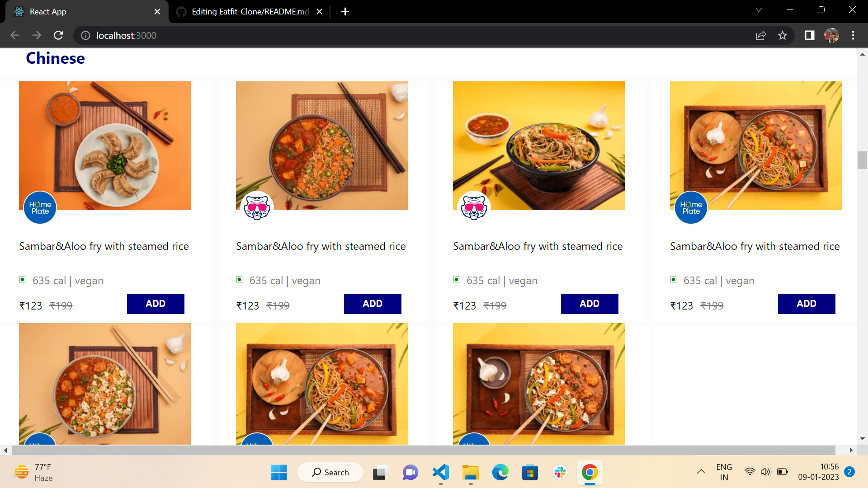The width and height of the screenshot is (868, 488).
Task: Click the Home Plate logo on the first dish
Action: click(39, 207)
